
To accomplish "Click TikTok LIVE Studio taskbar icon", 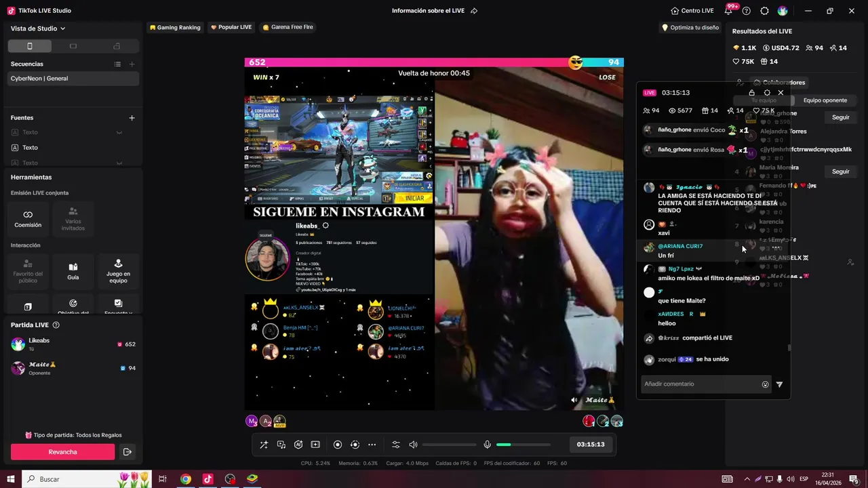I will (x=208, y=479).
